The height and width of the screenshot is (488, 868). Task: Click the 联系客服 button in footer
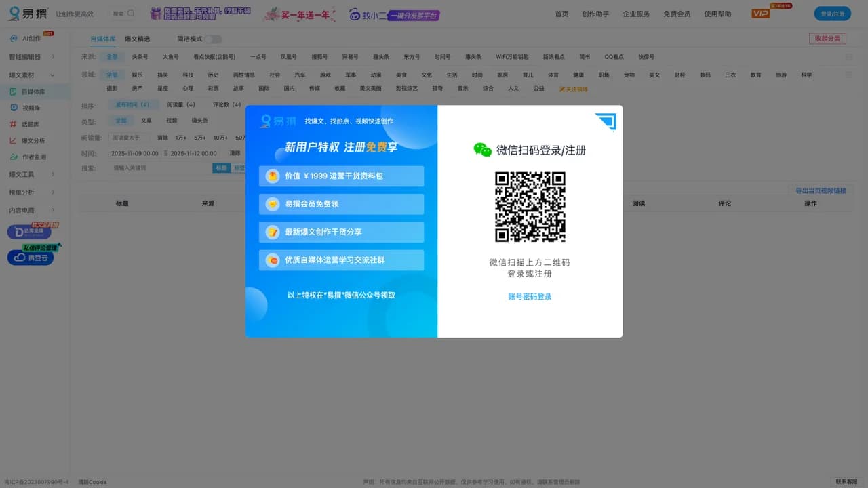tap(847, 481)
